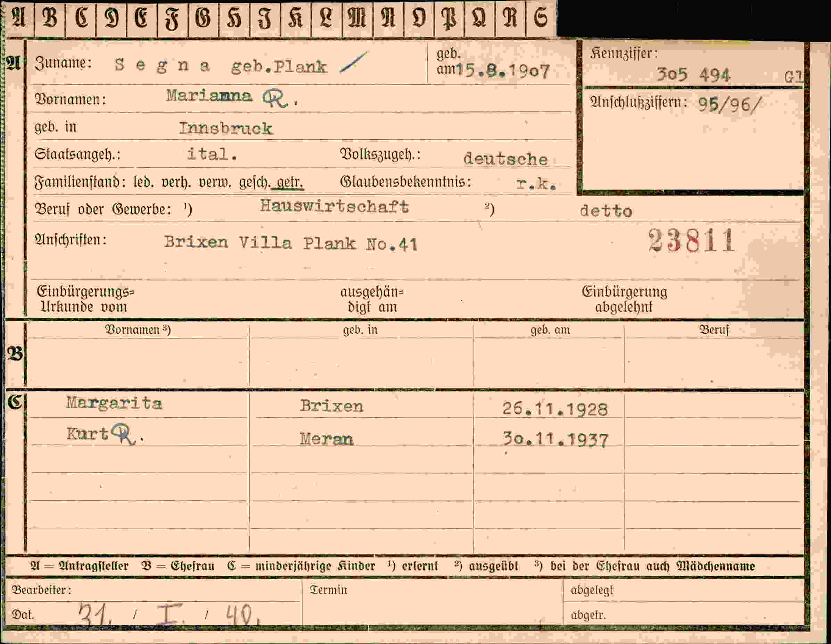Click the birth date '15.8.1907'
The height and width of the screenshot is (644, 831).
pos(503,71)
